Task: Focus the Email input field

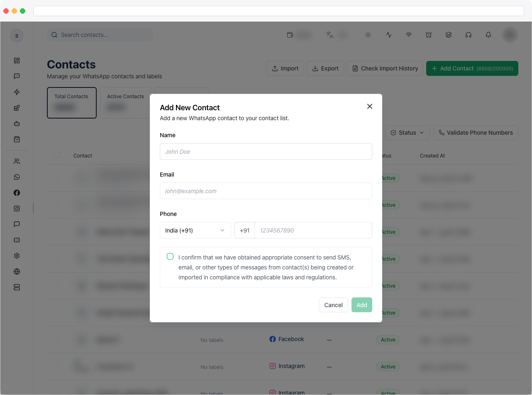Action: [266, 191]
